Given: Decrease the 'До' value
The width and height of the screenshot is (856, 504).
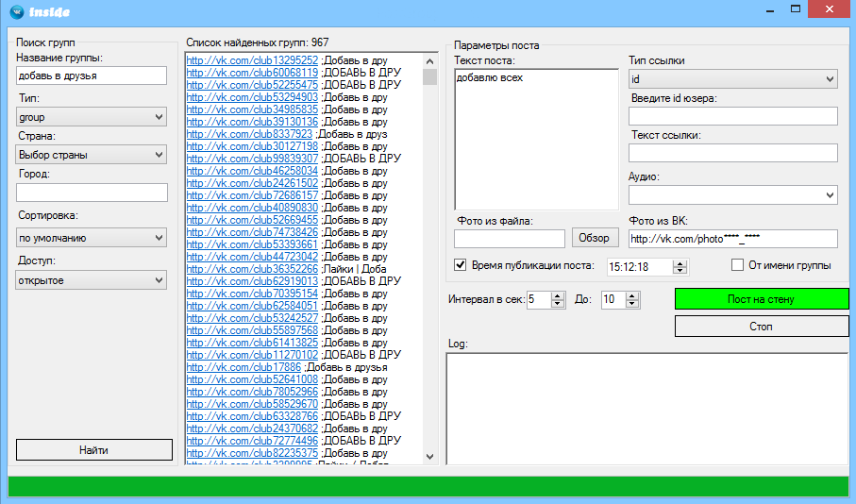Looking at the screenshot, I should (x=632, y=303).
